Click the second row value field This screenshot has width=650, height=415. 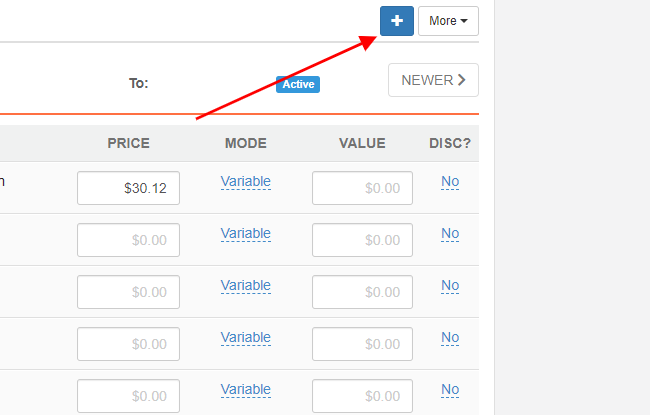point(362,240)
